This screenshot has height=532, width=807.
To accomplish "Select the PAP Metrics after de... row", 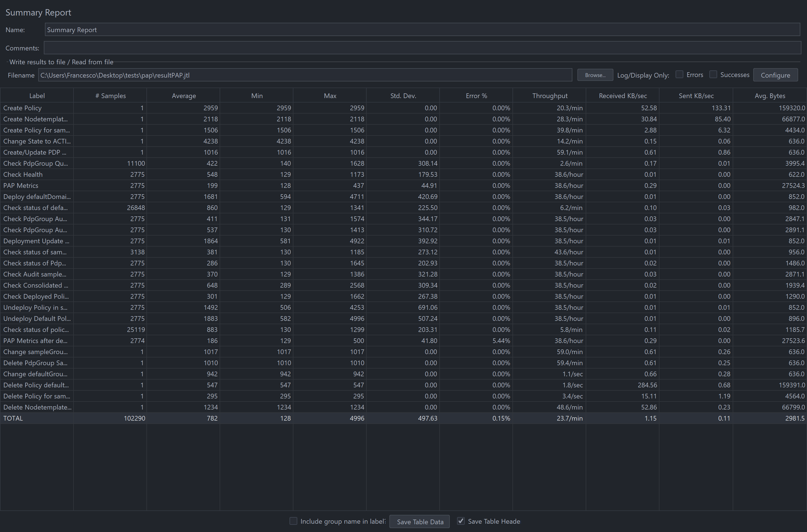I will tap(403, 341).
